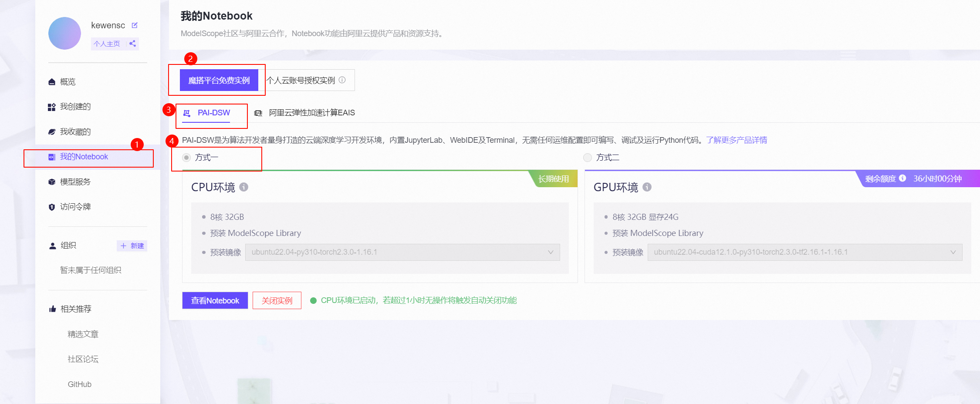Viewport: 980px width, 404px height.
Task: Open the 社区论坛 link
Action: [83, 359]
